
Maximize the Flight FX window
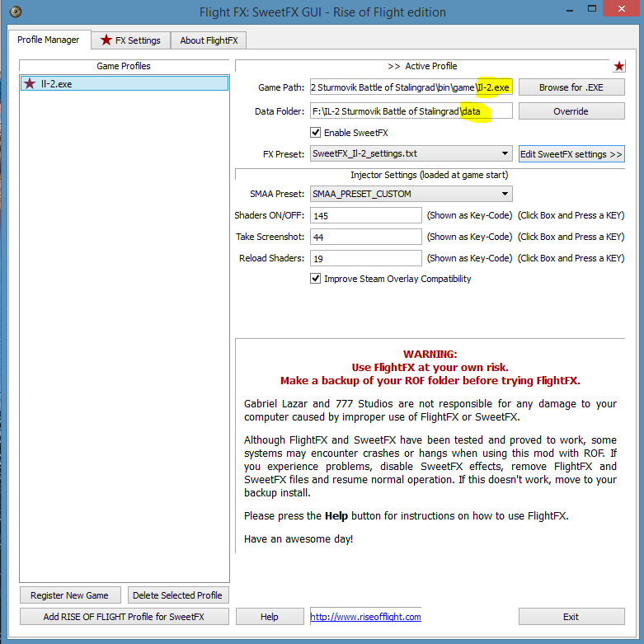pyautogui.click(x=592, y=9)
